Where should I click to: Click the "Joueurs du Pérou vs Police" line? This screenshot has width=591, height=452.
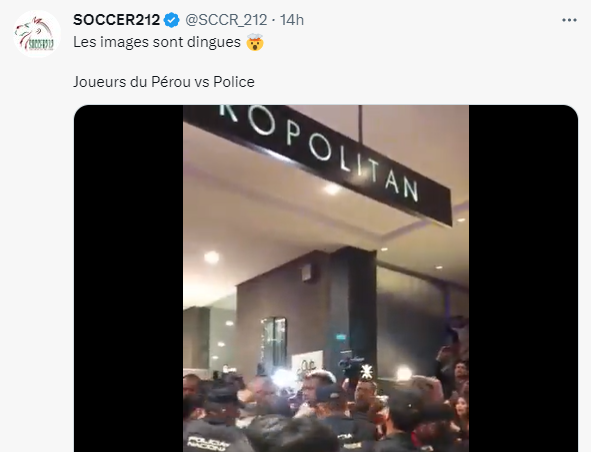click(164, 82)
